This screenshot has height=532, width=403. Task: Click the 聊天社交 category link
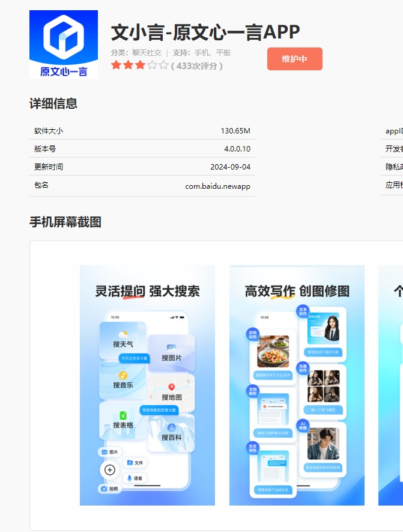147,53
